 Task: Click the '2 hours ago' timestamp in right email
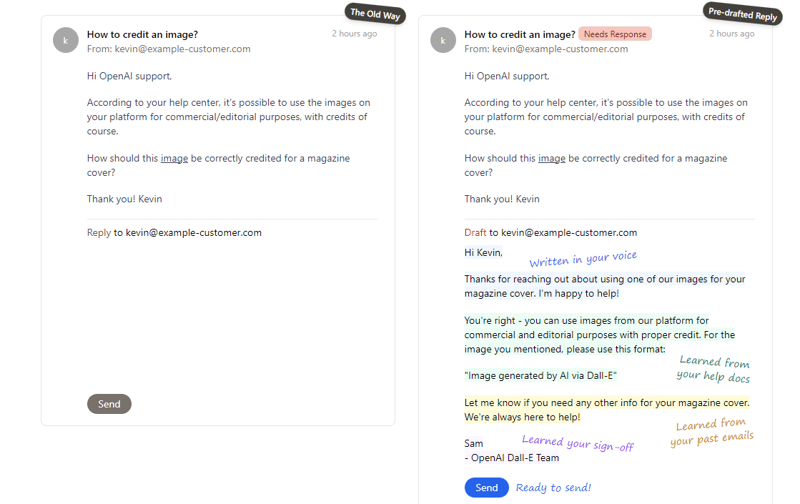(x=732, y=34)
